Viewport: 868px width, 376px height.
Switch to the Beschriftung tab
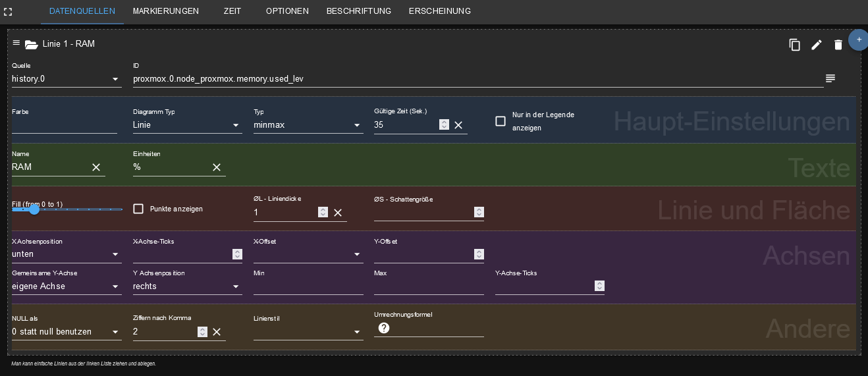(359, 11)
